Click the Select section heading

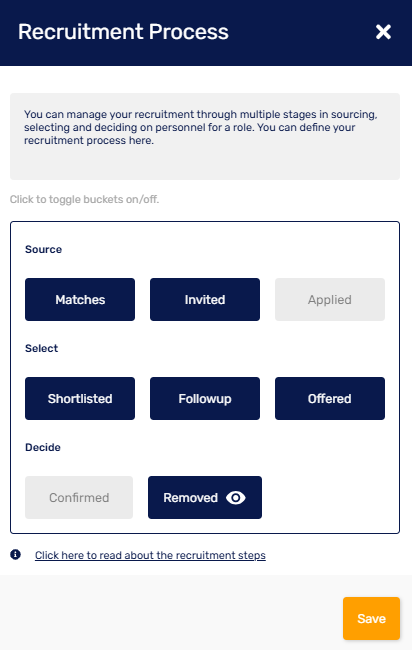click(41, 348)
